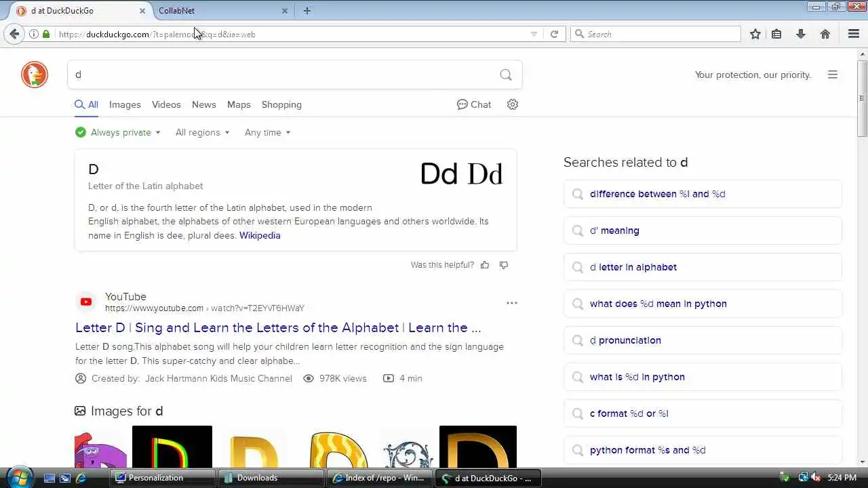Reload the page with refresh button
This screenshot has width=868, height=488.
[x=554, y=34]
